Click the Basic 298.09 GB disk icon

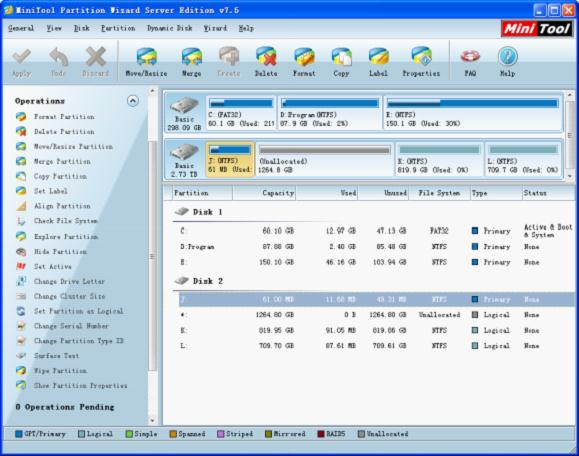click(x=184, y=105)
